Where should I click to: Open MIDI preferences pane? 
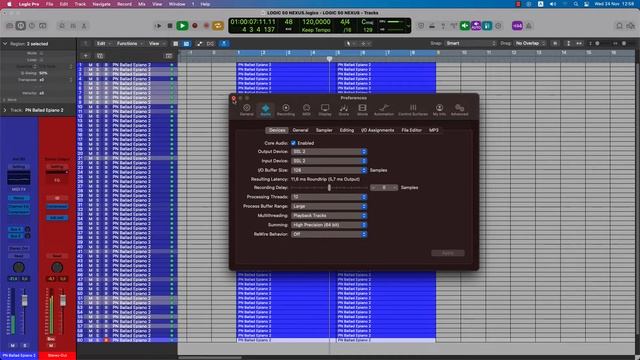click(x=307, y=110)
